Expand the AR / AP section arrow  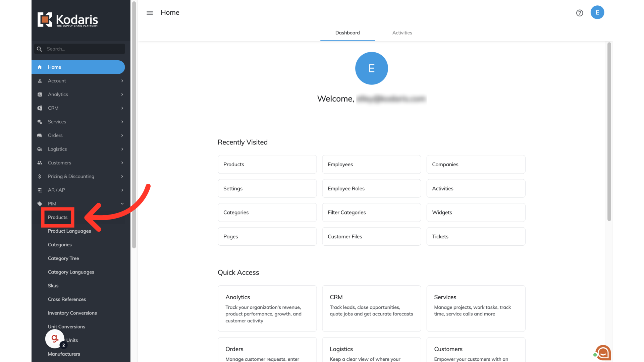tap(122, 190)
